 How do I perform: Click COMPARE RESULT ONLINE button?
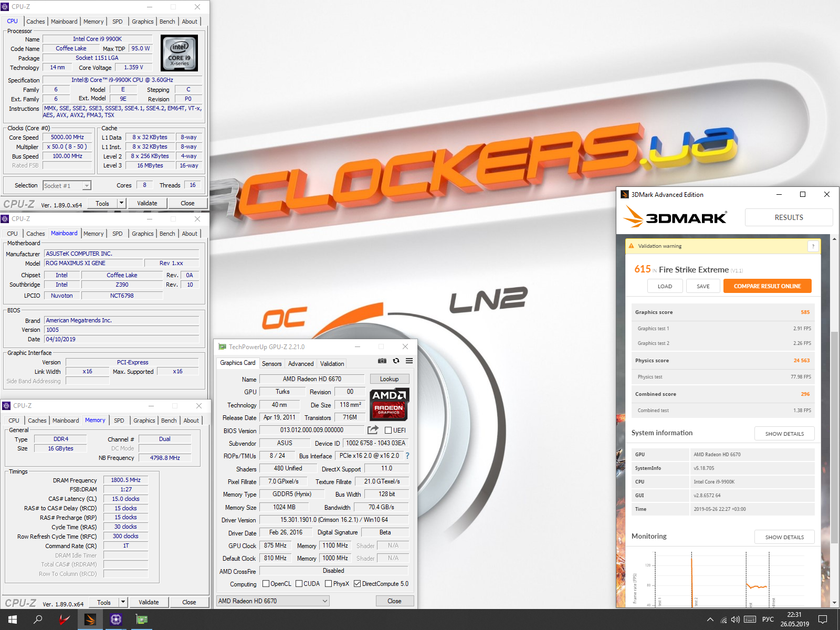coord(767,286)
